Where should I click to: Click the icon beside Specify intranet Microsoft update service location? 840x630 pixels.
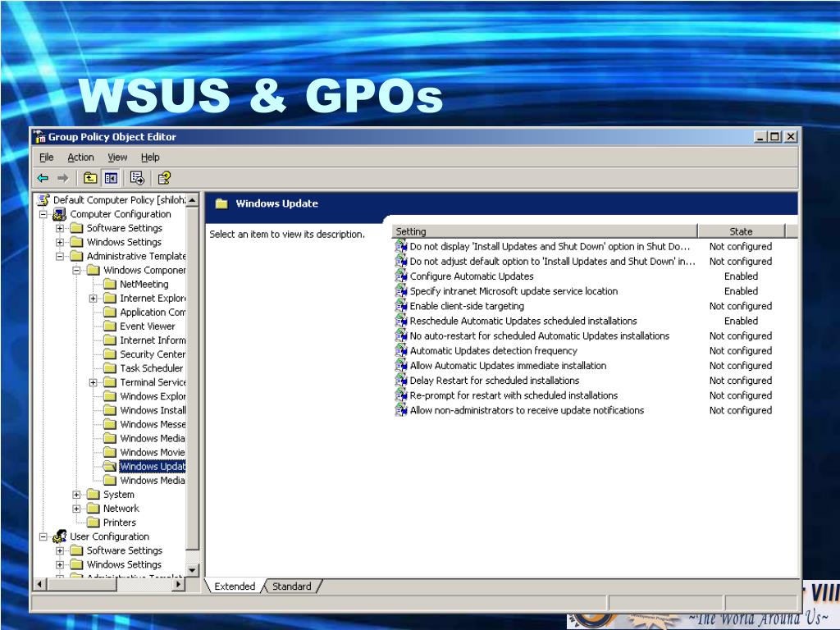401,291
